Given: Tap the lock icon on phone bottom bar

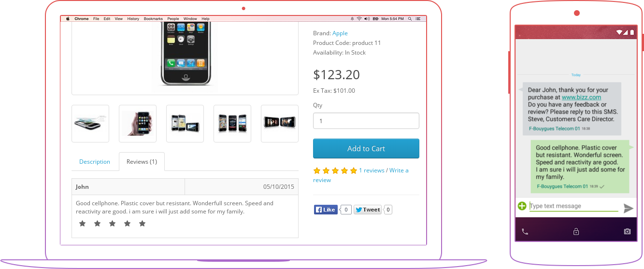Looking at the screenshot, I should [x=576, y=232].
